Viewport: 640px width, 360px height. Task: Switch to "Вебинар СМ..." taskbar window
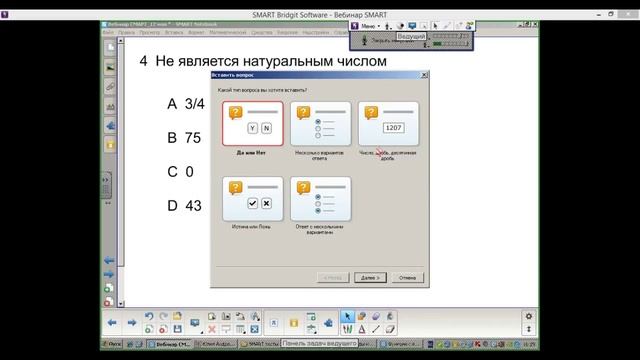coord(169,344)
